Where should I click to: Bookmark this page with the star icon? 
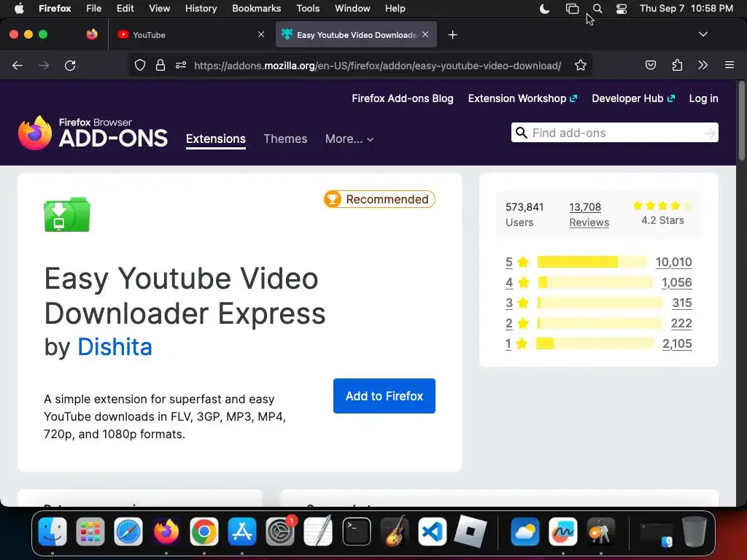tap(580, 65)
